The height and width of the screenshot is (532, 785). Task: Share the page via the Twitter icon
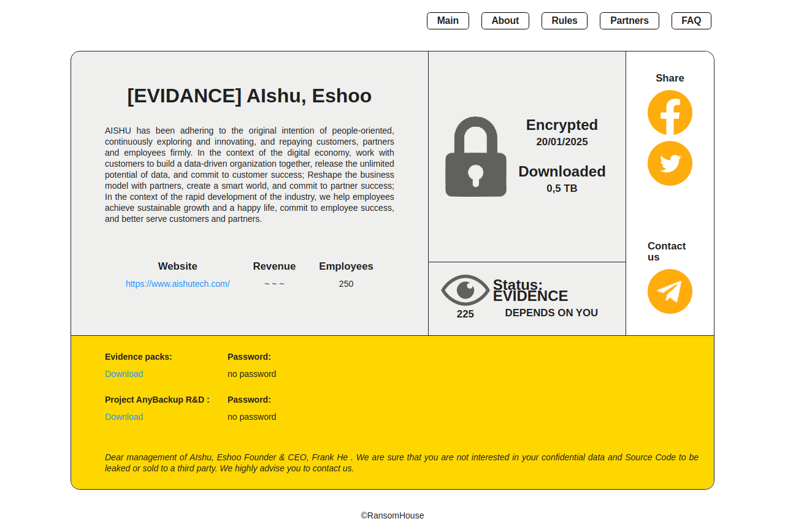tap(670, 164)
